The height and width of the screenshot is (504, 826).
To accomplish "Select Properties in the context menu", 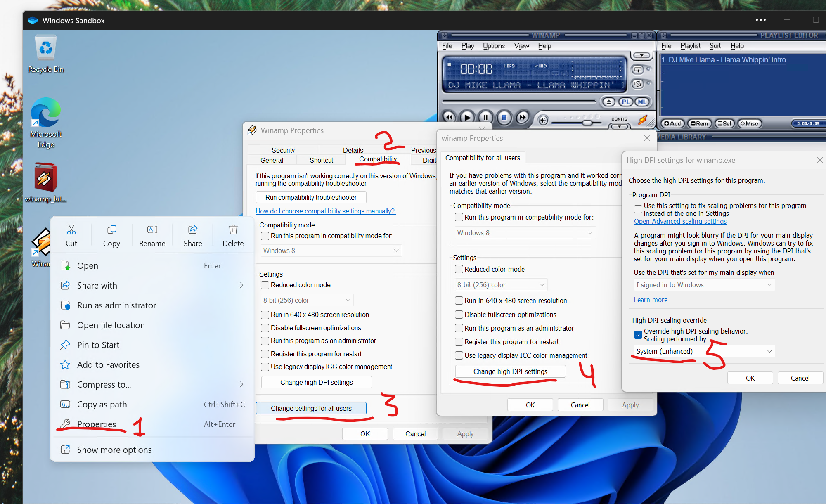I will (97, 424).
